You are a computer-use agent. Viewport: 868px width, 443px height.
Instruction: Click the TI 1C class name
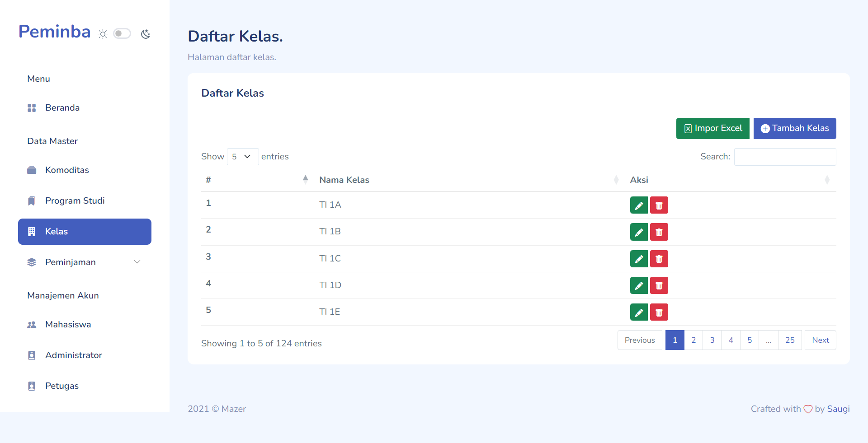330,258
